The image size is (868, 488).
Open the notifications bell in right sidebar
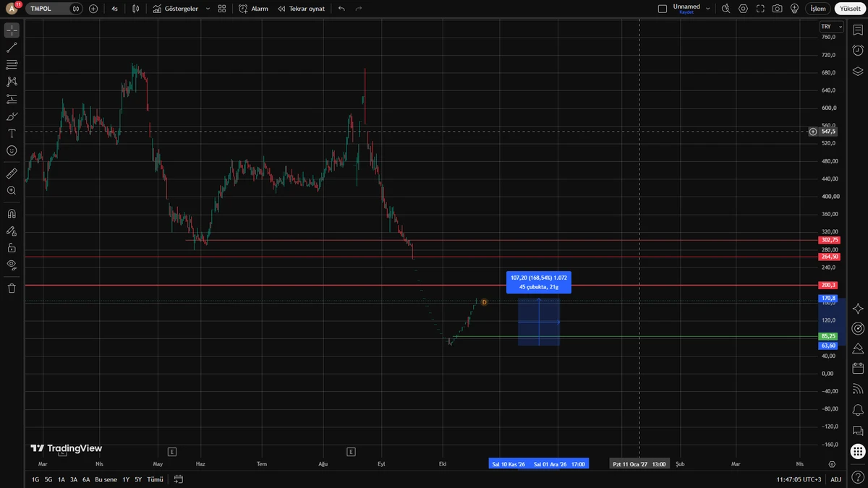858,410
